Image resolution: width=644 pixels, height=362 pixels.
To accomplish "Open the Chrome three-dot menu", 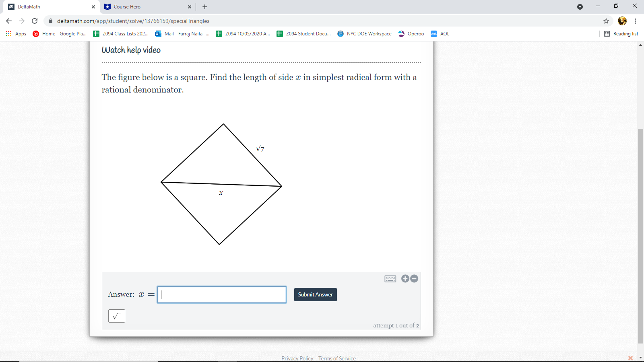I will click(635, 21).
